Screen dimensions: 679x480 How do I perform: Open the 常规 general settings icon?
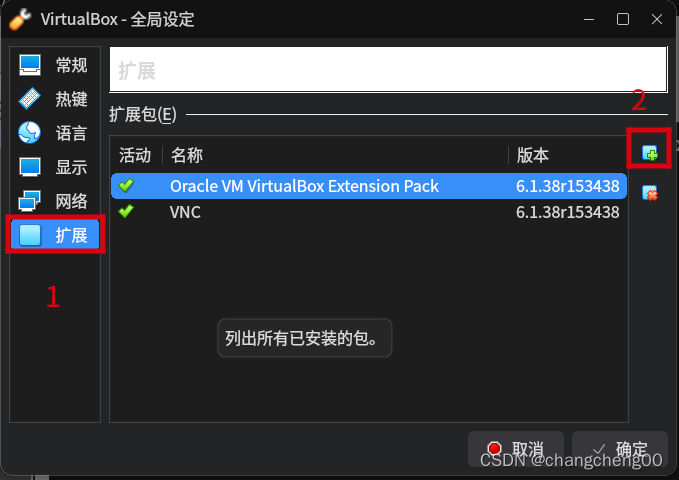[30, 65]
